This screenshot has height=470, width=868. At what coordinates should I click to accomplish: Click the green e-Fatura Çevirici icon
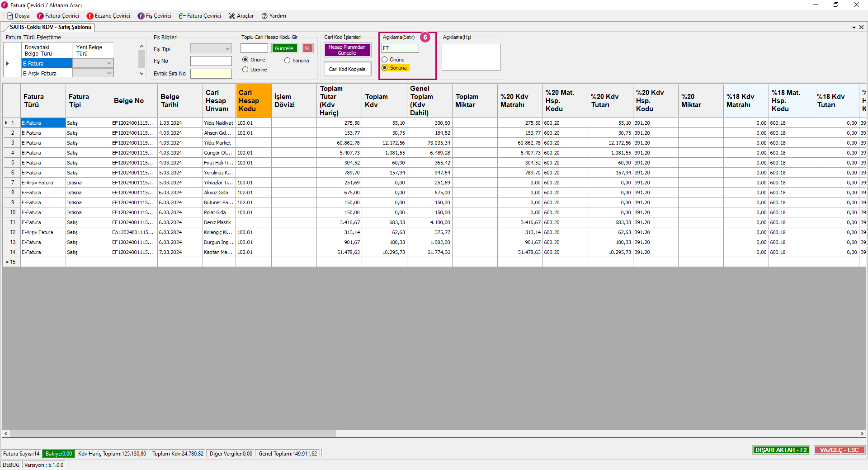182,16
